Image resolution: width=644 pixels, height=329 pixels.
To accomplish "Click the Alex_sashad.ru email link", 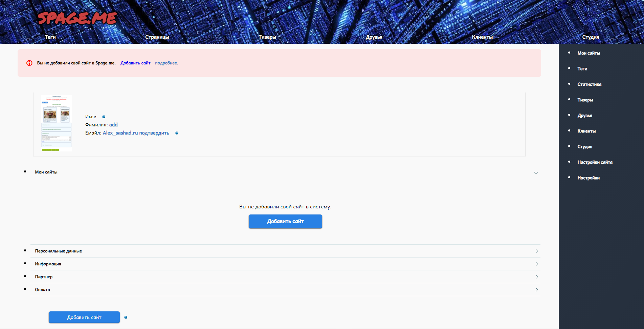I will [120, 133].
